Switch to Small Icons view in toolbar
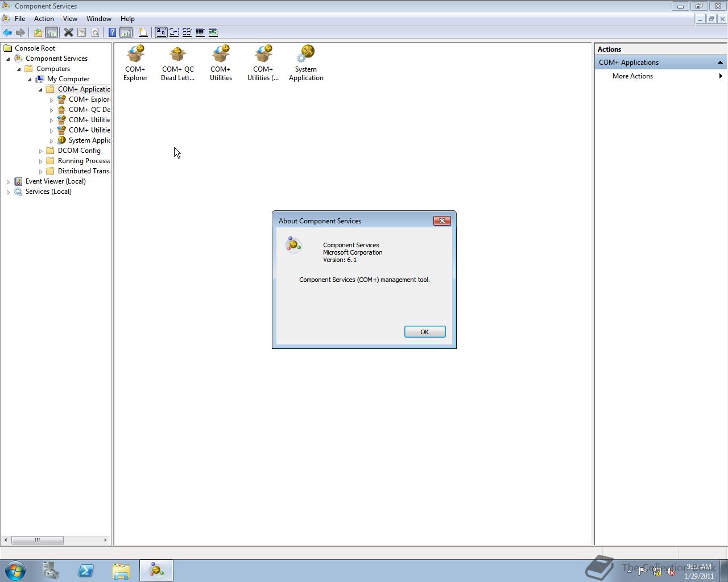Image resolution: width=728 pixels, height=582 pixels. (174, 32)
